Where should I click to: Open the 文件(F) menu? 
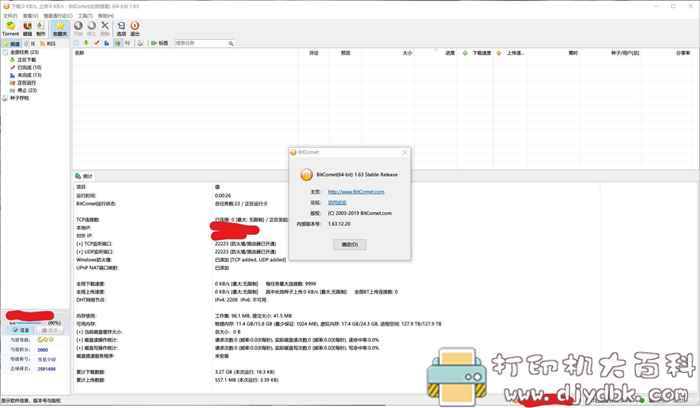pyautogui.click(x=10, y=16)
